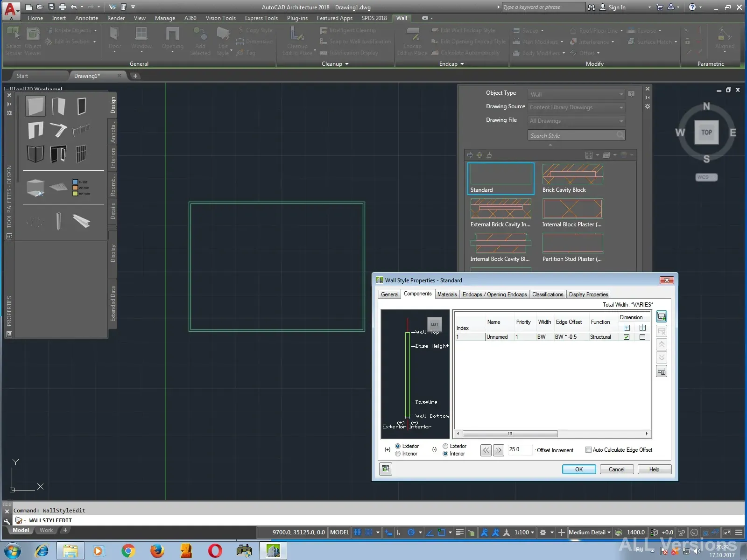Toggle second Dimension checkbox for Unnamed component
Image resolution: width=747 pixels, height=560 pixels.
pyautogui.click(x=642, y=337)
